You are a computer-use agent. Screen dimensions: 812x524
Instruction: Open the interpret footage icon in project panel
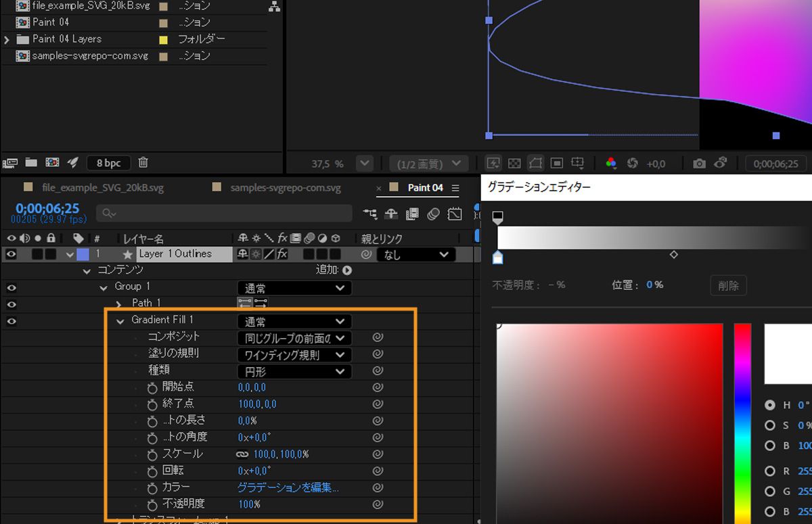click(9, 162)
